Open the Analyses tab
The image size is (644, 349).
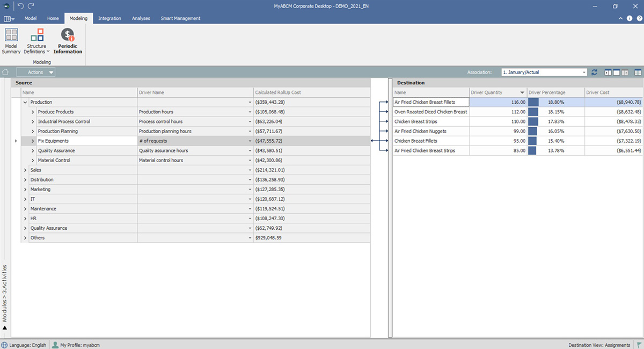[141, 18]
